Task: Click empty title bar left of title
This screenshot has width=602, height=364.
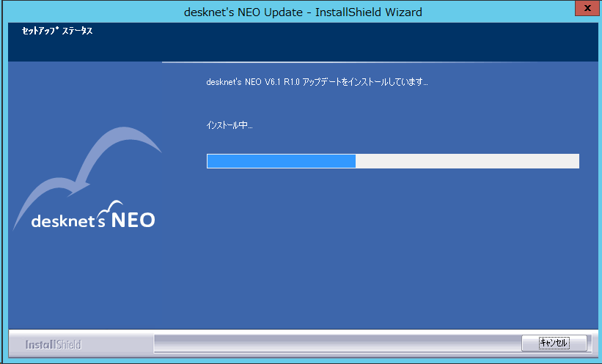Action: [88, 12]
